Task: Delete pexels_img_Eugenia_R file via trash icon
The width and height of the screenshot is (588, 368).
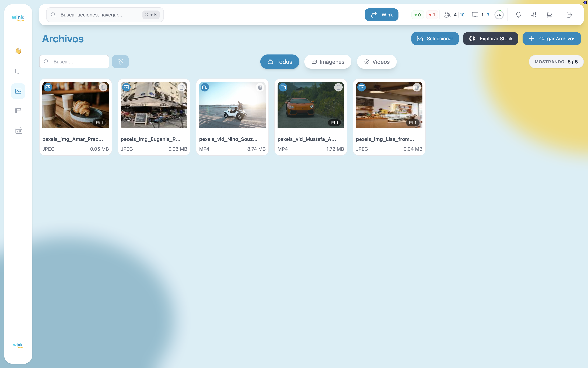Action: coord(182,87)
